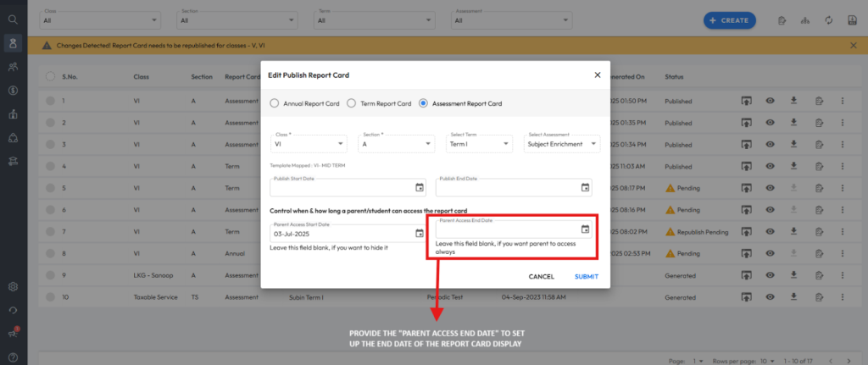Expand the Select Term dropdown in dialog
This screenshot has height=365, width=868.
coord(479,144)
